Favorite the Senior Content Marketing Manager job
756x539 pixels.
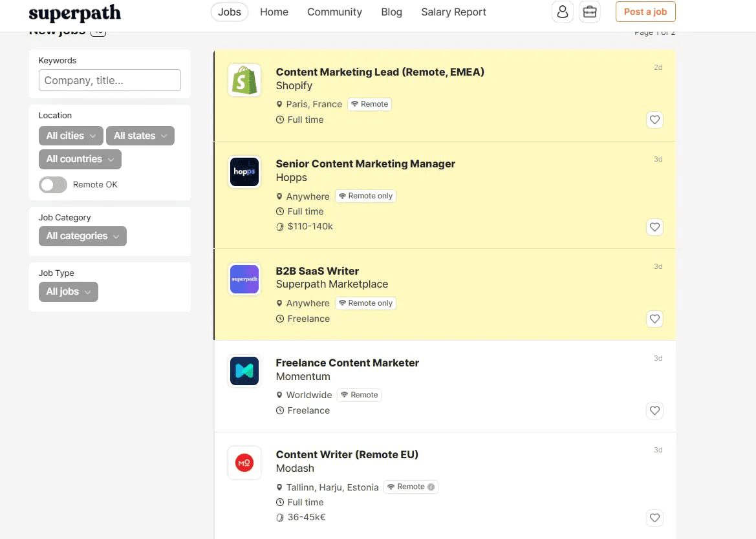[x=654, y=227]
